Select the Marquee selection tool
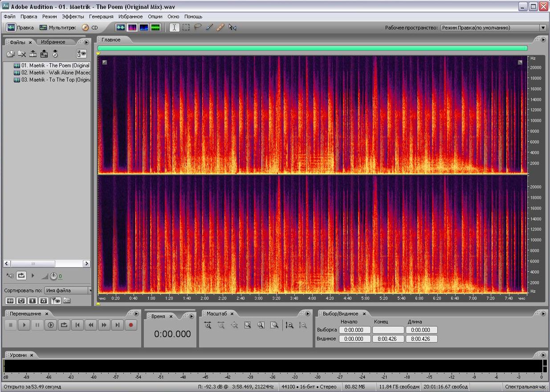The image size is (550, 392). [x=186, y=28]
